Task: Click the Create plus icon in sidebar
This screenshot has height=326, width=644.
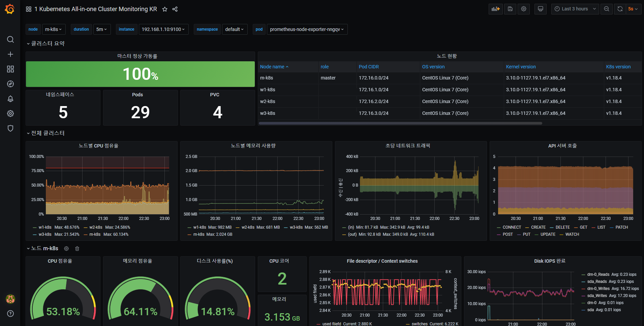Action: (x=10, y=54)
